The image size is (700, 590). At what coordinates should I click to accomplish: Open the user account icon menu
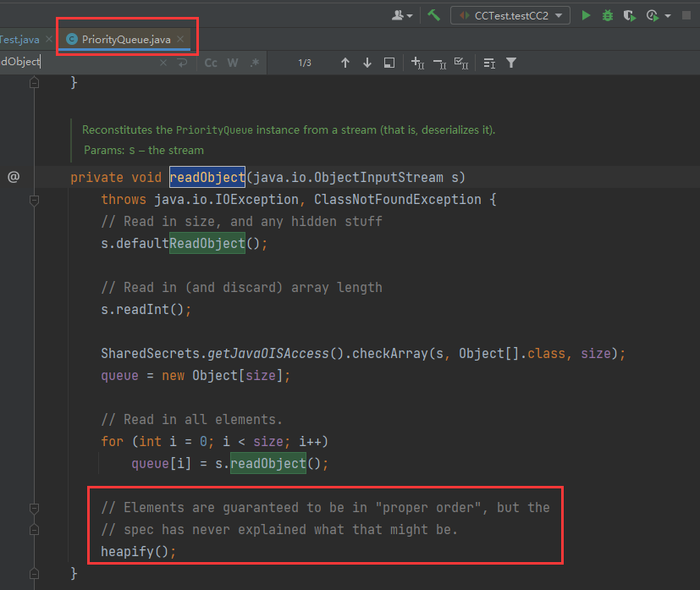click(402, 15)
